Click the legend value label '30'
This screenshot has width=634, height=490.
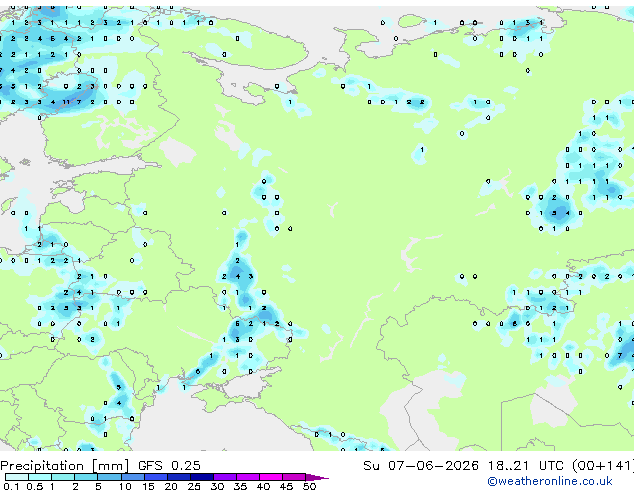pyautogui.click(x=217, y=486)
